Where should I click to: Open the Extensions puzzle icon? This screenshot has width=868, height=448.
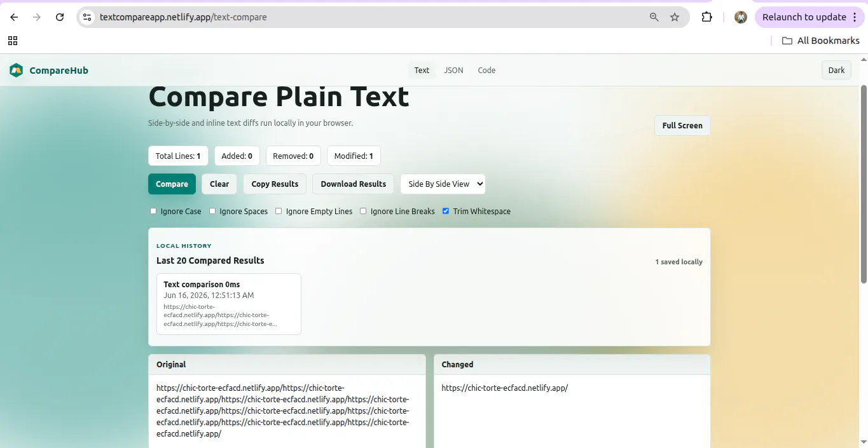pyautogui.click(x=706, y=17)
